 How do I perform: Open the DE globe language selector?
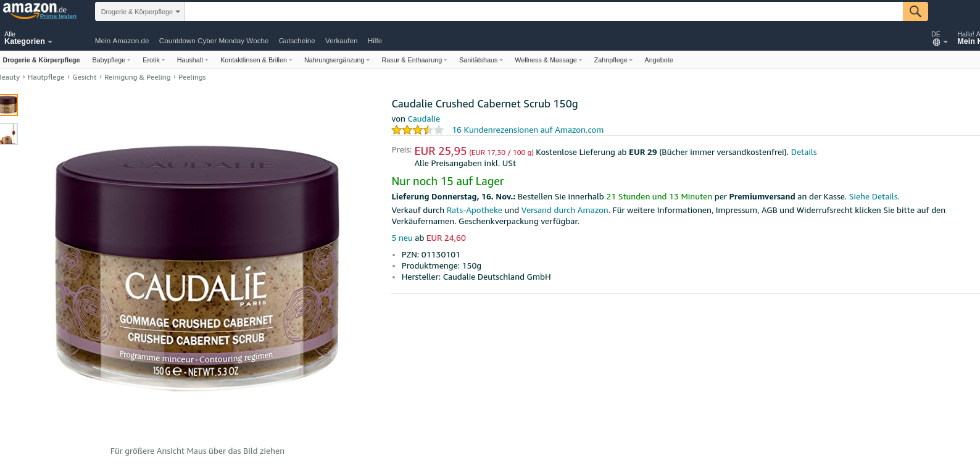(x=939, y=38)
